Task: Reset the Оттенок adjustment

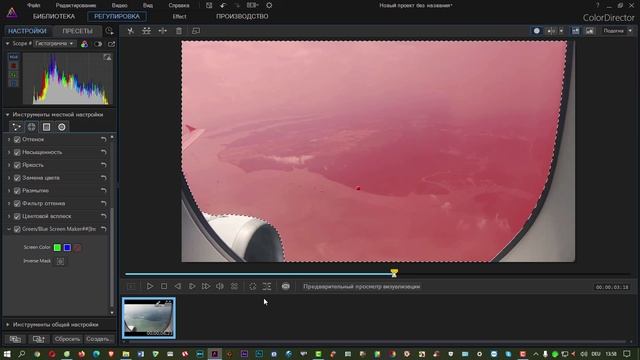Action: [104, 140]
